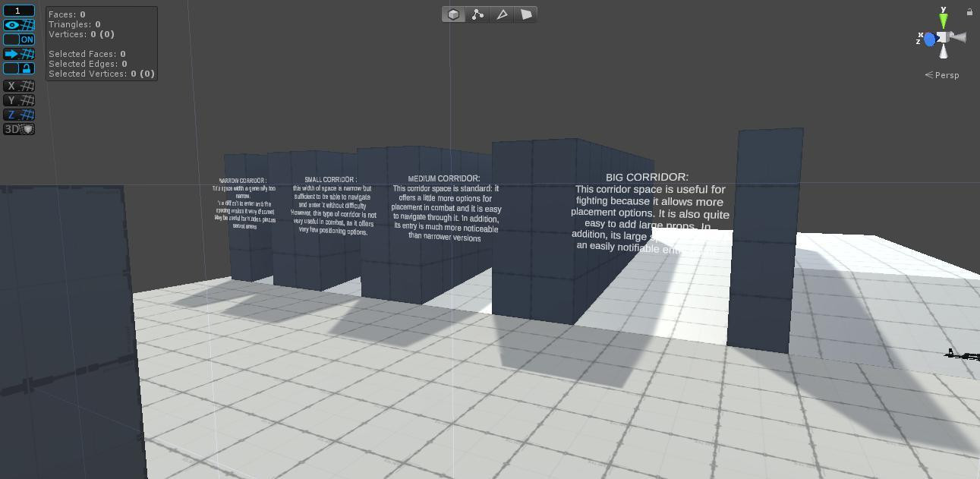
Task: Click the SMALL CORRIDOR heading text
Action: click(x=330, y=180)
